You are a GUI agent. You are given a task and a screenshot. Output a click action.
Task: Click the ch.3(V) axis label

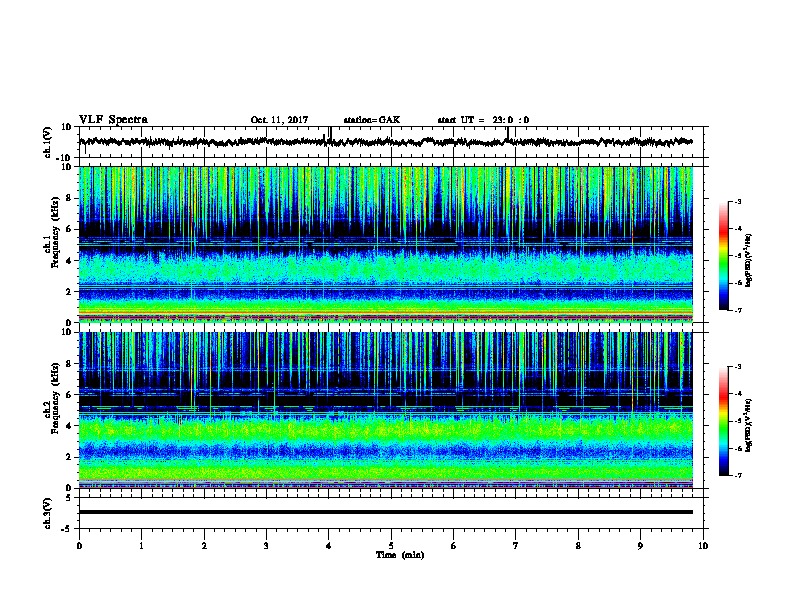click(x=48, y=513)
